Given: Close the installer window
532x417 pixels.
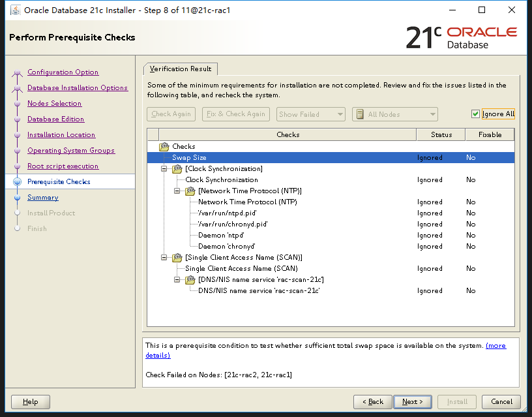Looking at the screenshot, I should (512, 10).
